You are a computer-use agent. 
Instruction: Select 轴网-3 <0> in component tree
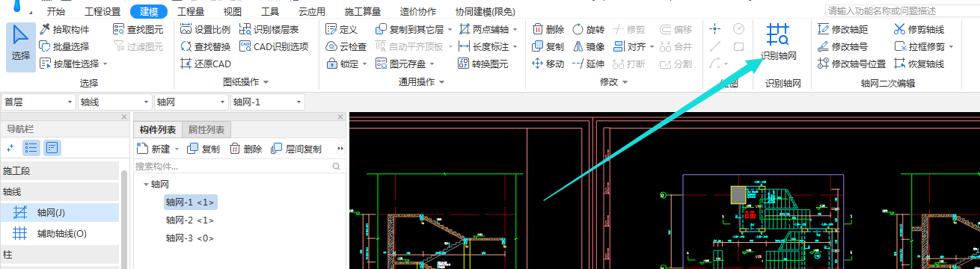(x=190, y=238)
